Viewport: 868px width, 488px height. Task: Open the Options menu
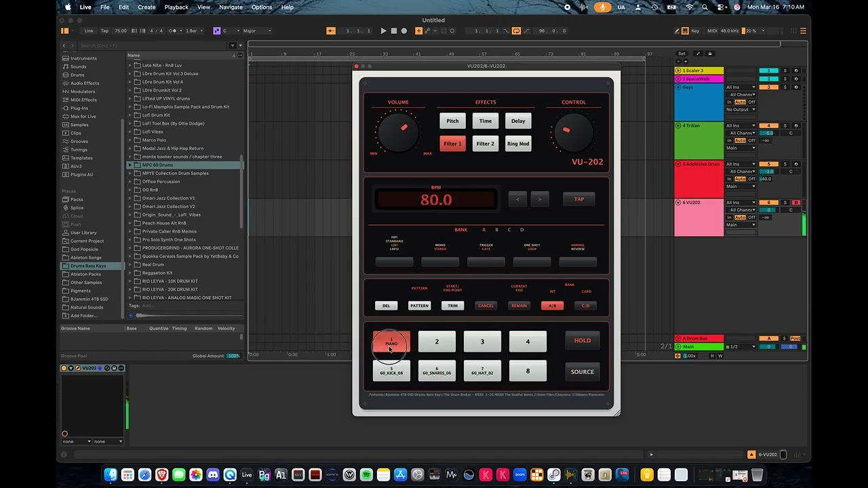262,7
